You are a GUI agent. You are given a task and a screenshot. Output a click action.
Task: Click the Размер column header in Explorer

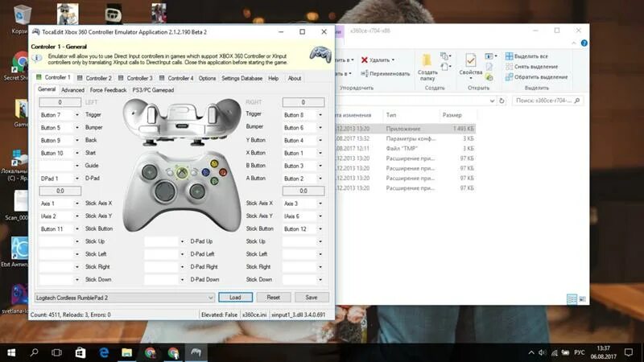(x=457, y=115)
